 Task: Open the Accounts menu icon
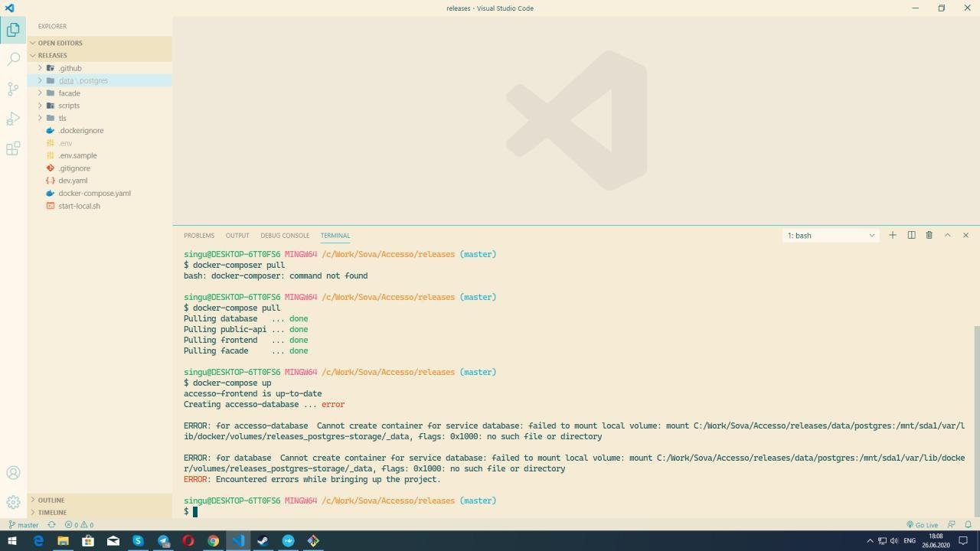13,473
